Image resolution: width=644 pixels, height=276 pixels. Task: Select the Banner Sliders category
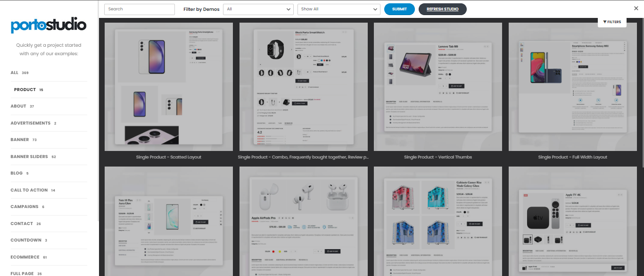pyautogui.click(x=33, y=157)
